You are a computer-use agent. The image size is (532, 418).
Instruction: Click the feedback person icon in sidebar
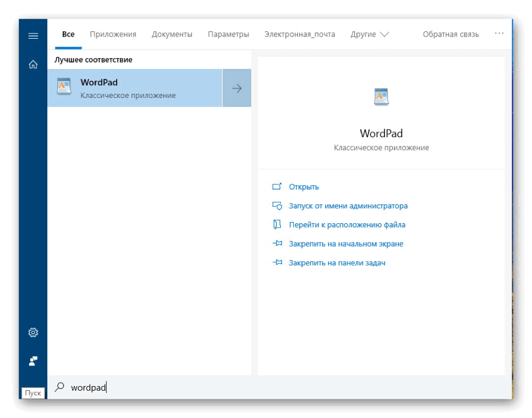point(33,361)
